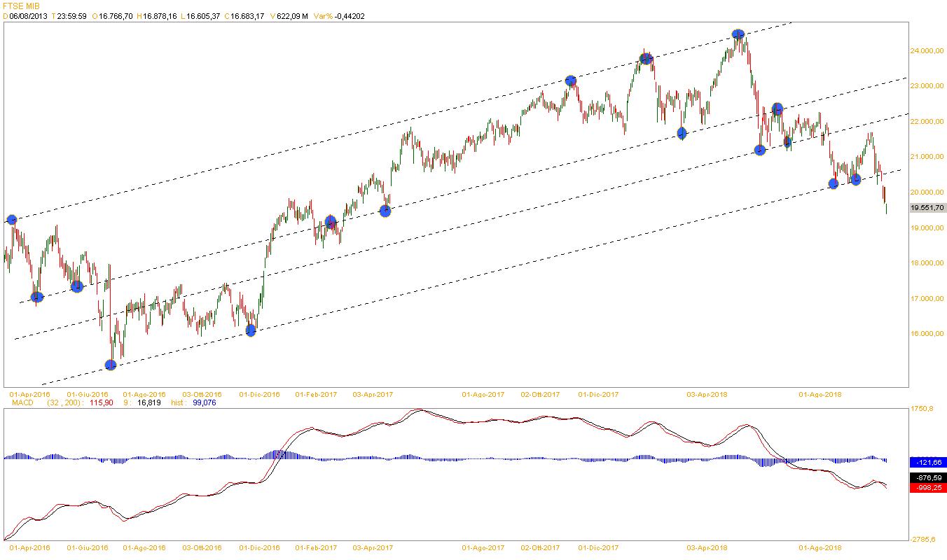The height and width of the screenshot is (560, 947).
Task: Click the leftmost blue marker on the upper channel line
Action: coord(11,220)
